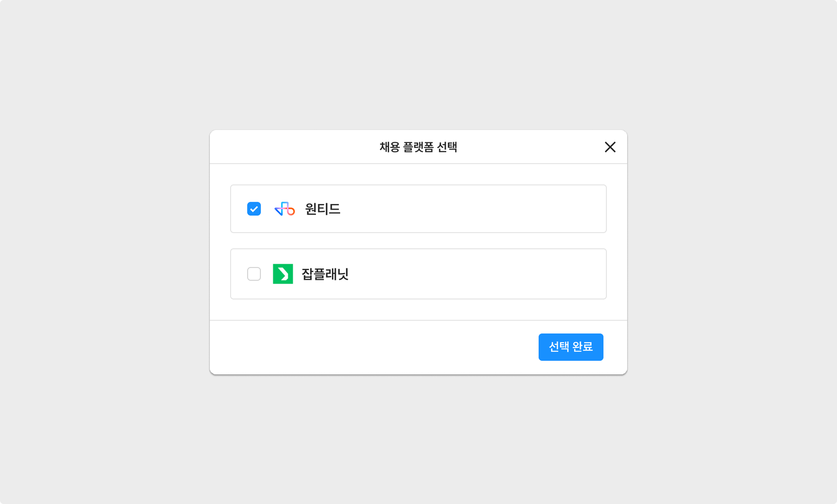Click empty space inside the 잡플래닛 option card
Image resolution: width=837 pixels, height=504 pixels.
471,274
